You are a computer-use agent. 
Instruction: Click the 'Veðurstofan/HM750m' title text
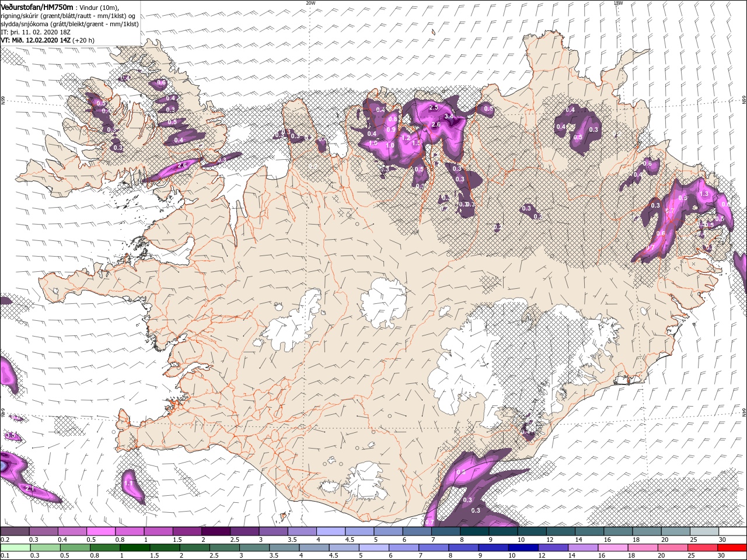click(x=37, y=7)
